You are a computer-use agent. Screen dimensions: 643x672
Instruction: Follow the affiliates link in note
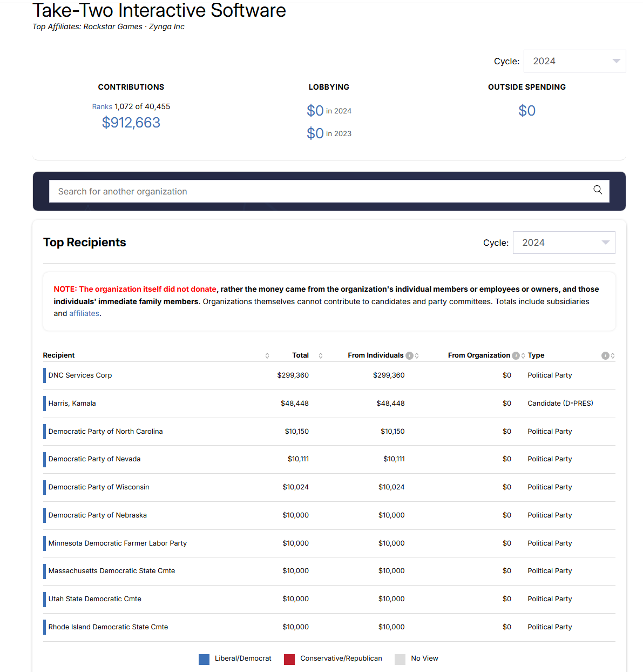tap(84, 313)
